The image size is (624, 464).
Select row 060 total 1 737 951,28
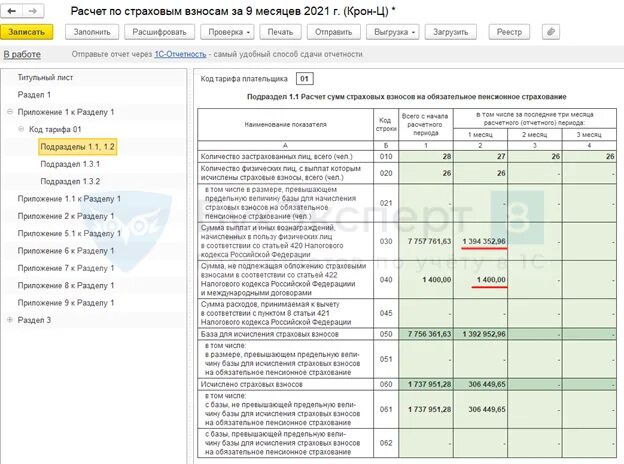point(426,384)
